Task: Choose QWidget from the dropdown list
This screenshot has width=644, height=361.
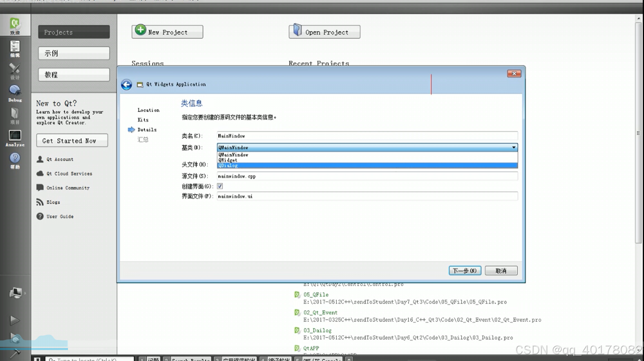Action: coord(367,160)
